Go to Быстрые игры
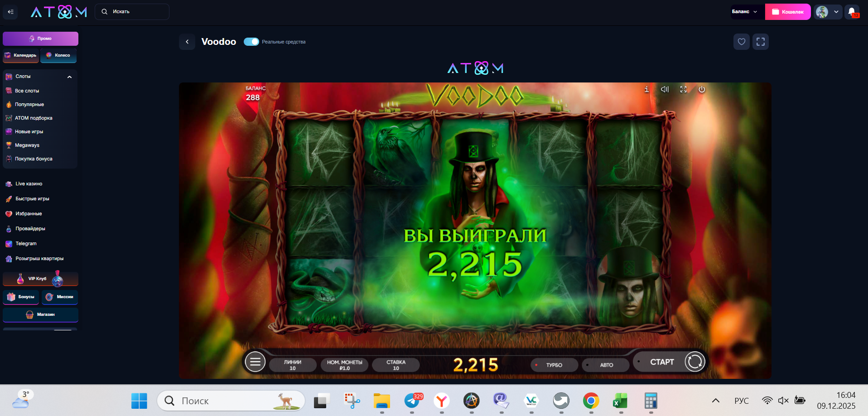The height and width of the screenshot is (416, 868). [32, 199]
